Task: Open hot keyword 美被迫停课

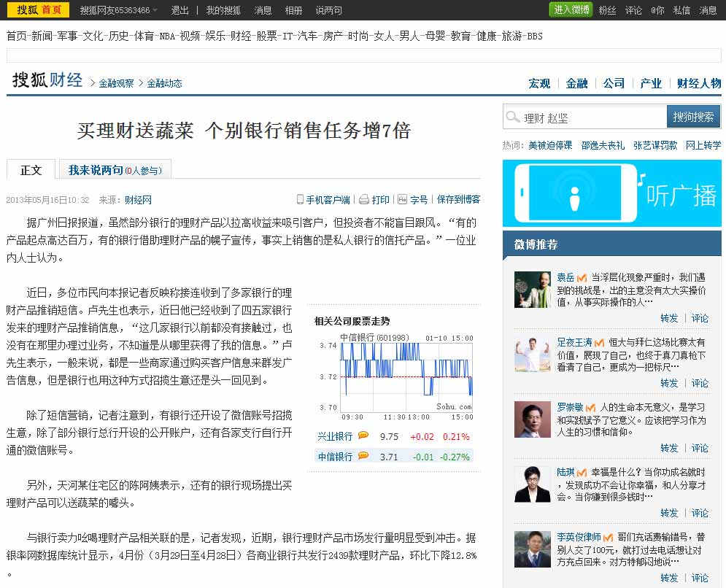Action: [x=550, y=145]
